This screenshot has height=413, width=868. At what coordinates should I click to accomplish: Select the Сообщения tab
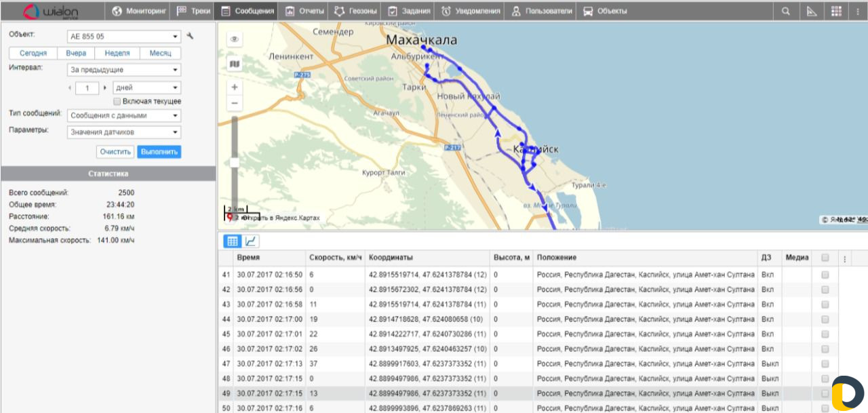pyautogui.click(x=247, y=11)
